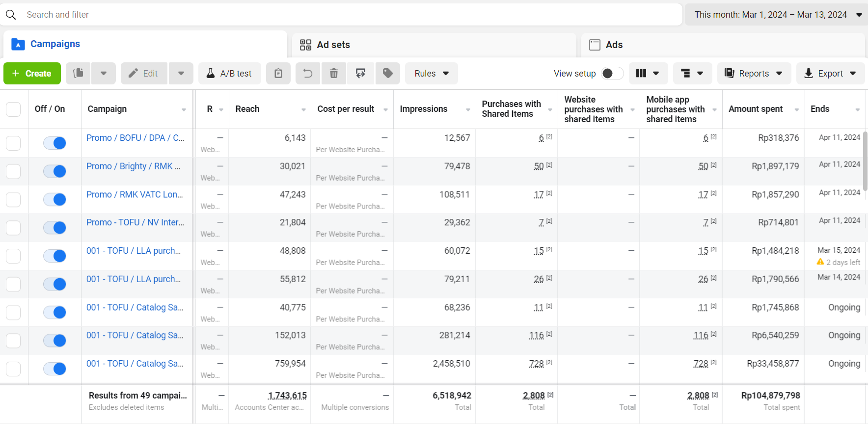Screen dimensions: 868x424
Task: Open Promo / BOFU / DPA campaign link
Action: pyautogui.click(x=136, y=138)
